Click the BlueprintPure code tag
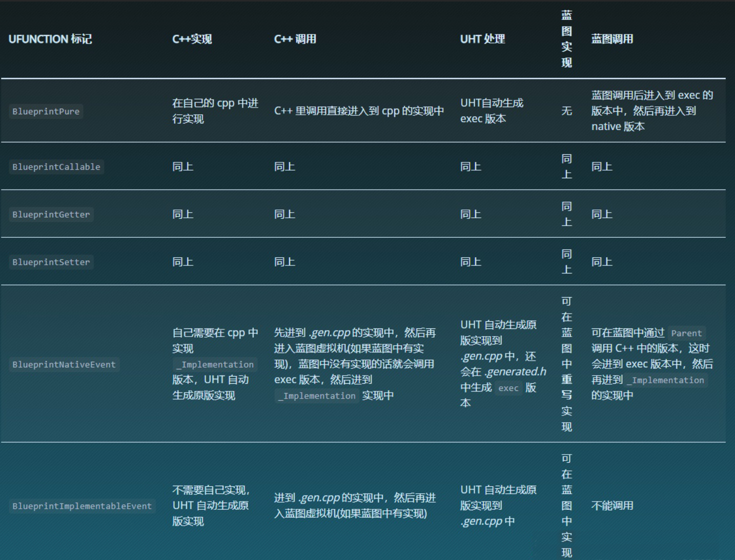 click(x=46, y=112)
